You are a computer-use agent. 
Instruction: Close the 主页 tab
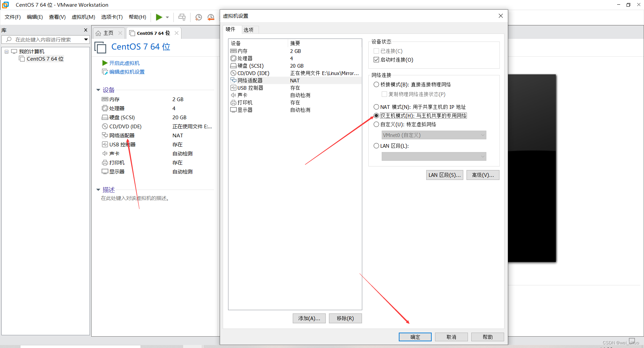click(x=120, y=33)
